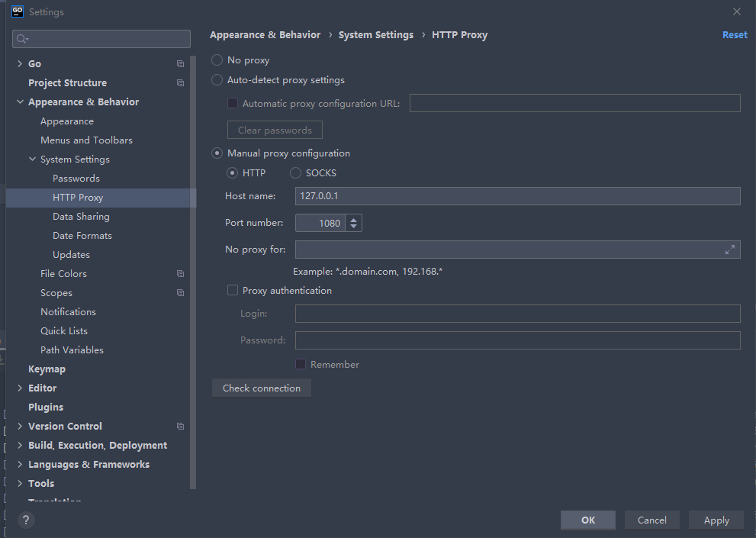This screenshot has width=756, height=538.
Task: Click Appearance & Behavior in breadcrumb
Action: click(265, 35)
